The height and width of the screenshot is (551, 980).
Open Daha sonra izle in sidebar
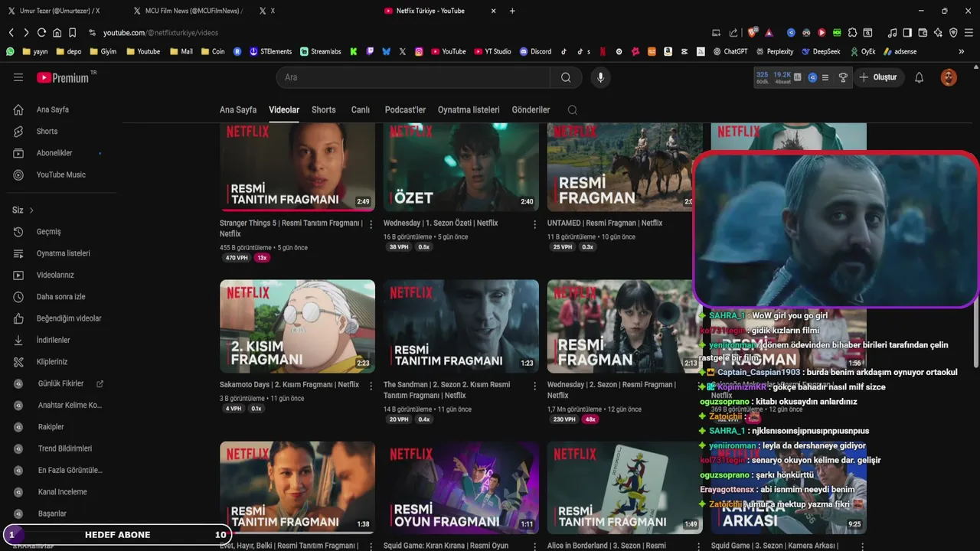pyautogui.click(x=60, y=297)
